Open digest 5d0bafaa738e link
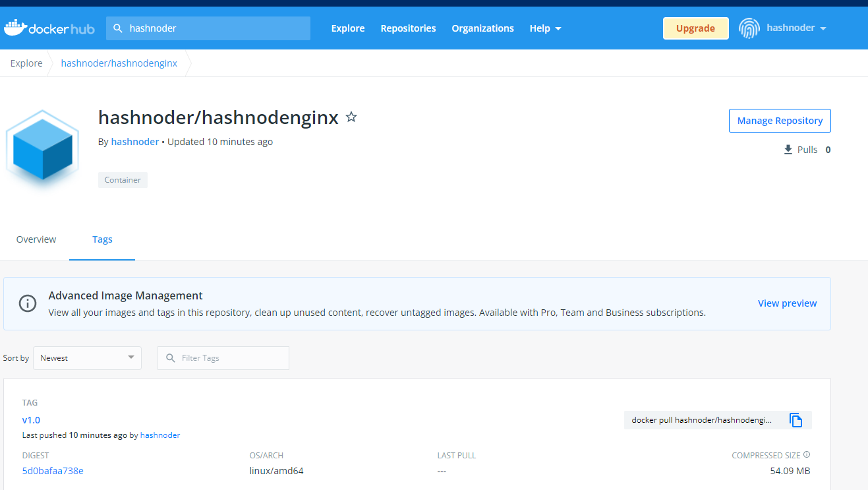Screen dimensions: 868x490 [x=53, y=471]
